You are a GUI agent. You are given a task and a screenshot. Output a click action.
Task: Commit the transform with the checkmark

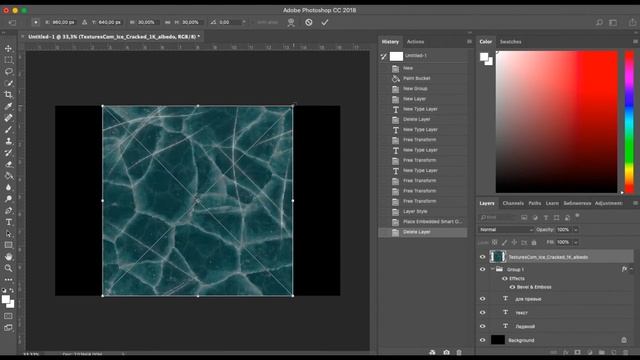click(324, 22)
